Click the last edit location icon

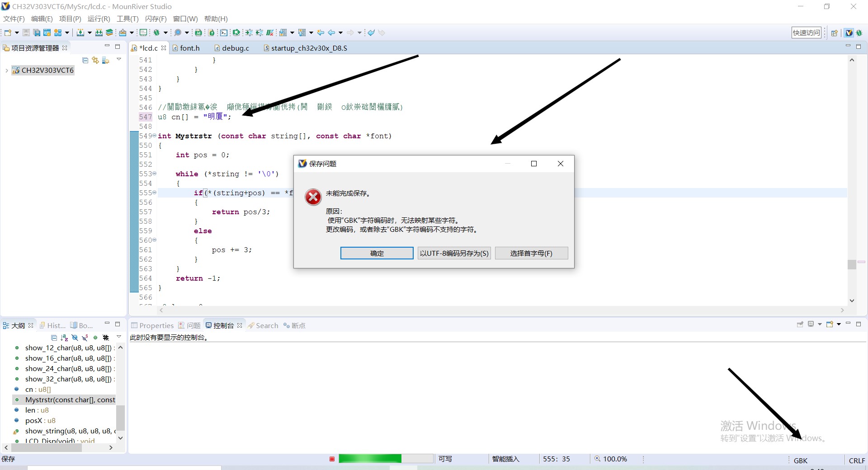click(321, 33)
